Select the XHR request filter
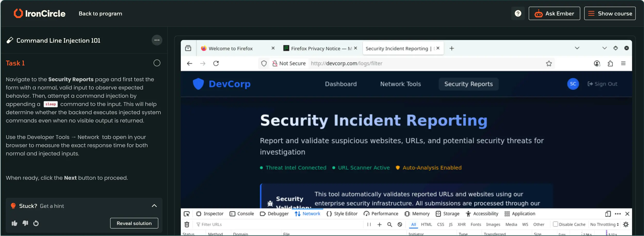This screenshot has height=236, width=644. (x=461, y=224)
